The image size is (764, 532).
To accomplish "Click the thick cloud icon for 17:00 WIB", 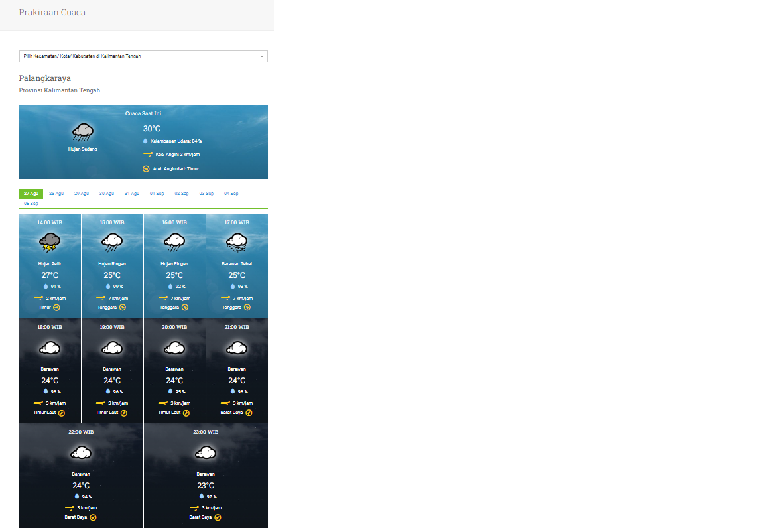I will (x=237, y=242).
